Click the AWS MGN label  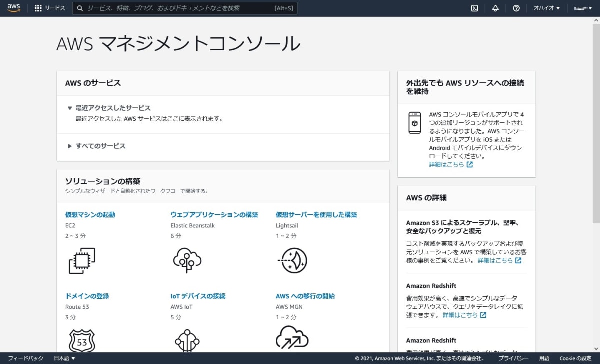(x=289, y=307)
